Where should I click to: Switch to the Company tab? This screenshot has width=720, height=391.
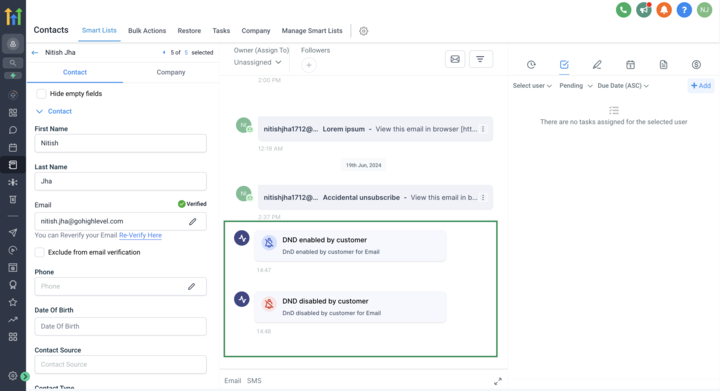(171, 73)
